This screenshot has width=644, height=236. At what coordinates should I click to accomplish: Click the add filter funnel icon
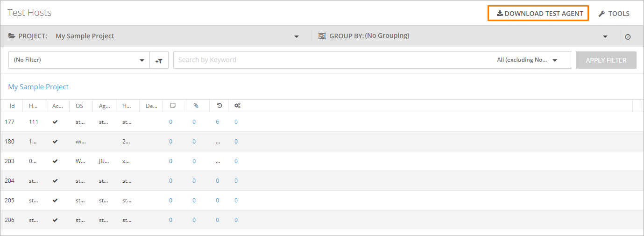click(159, 60)
